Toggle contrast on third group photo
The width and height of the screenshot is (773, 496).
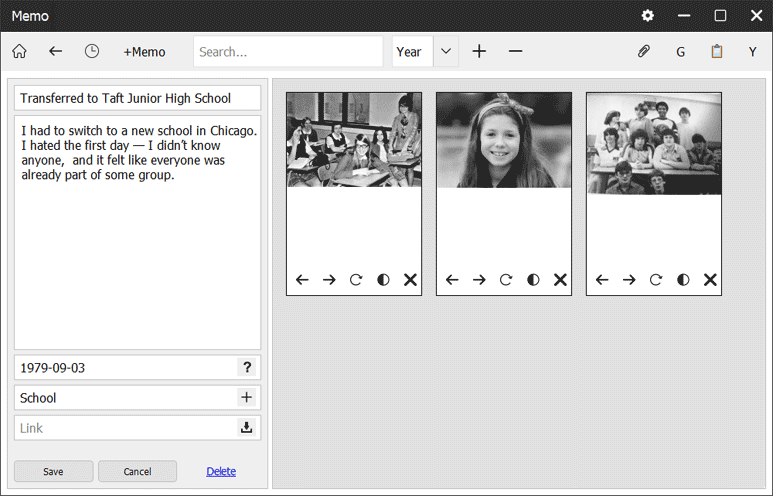(683, 280)
